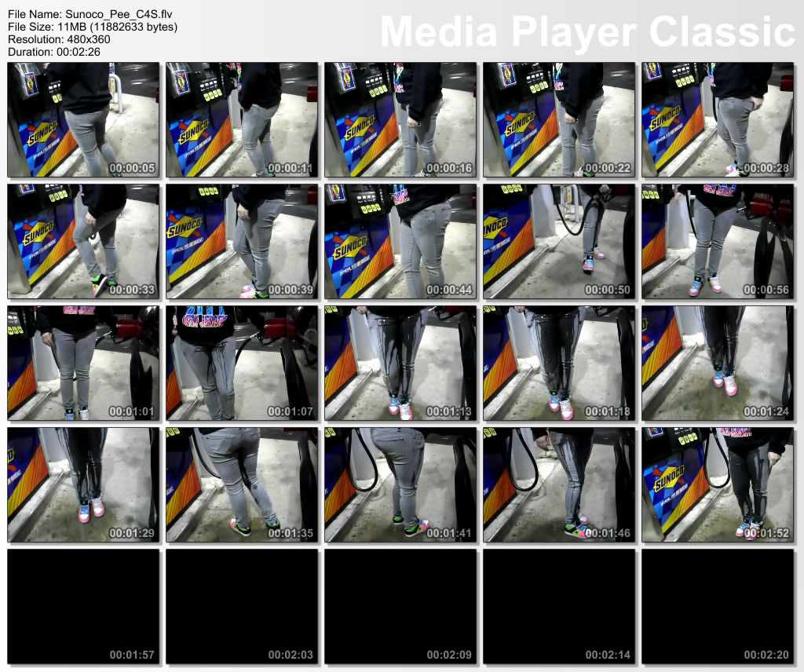804x672 pixels.
Task: Click the thumbnail marked 00:00:33
Action: [83, 241]
